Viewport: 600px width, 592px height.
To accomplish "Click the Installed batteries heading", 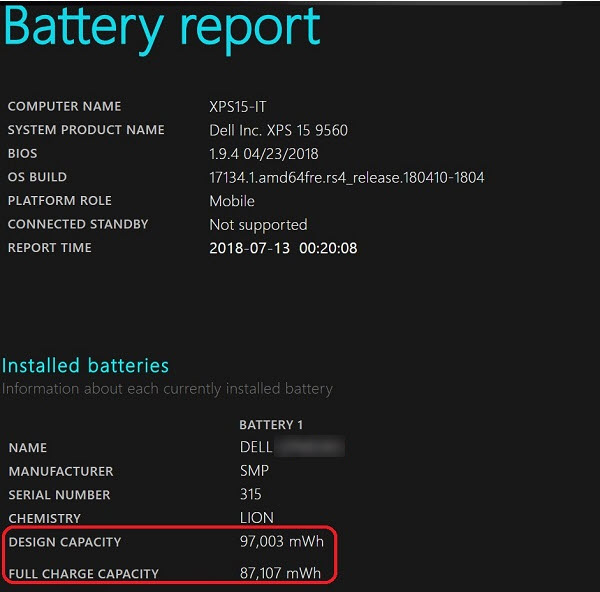I will pyautogui.click(x=86, y=366).
